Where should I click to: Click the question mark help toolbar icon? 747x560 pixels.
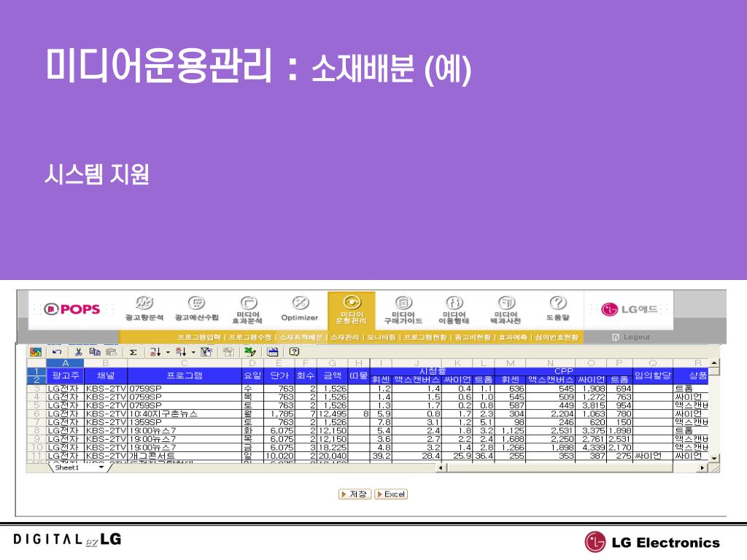[294, 351]
